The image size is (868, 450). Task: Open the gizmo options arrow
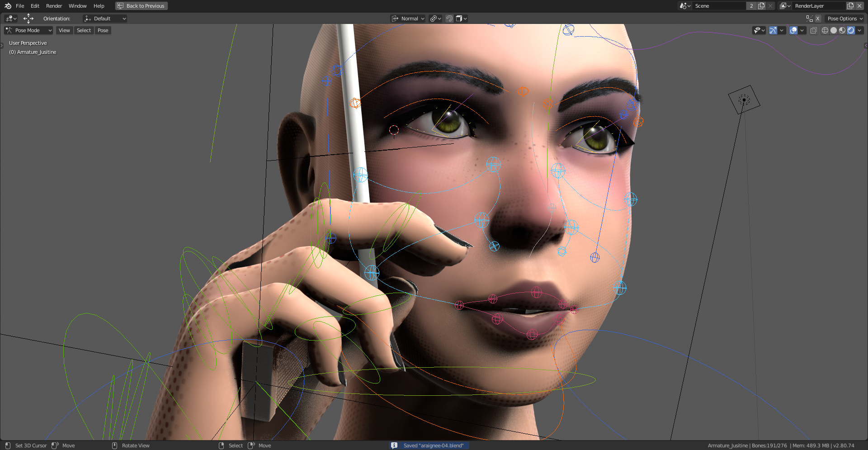782,30
